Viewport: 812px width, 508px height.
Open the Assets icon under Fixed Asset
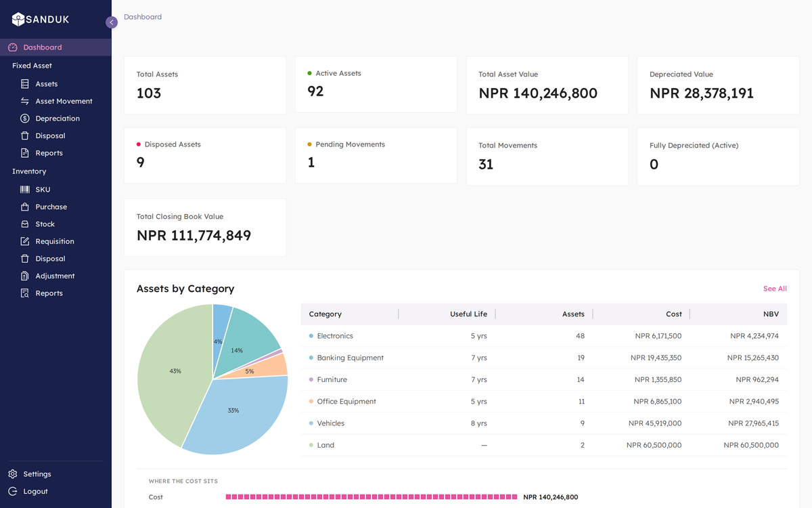(x=25, y=84)
